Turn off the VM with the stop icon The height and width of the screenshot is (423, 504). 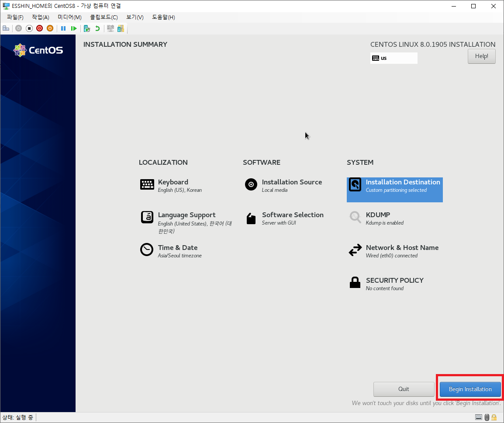pos(29,28)
